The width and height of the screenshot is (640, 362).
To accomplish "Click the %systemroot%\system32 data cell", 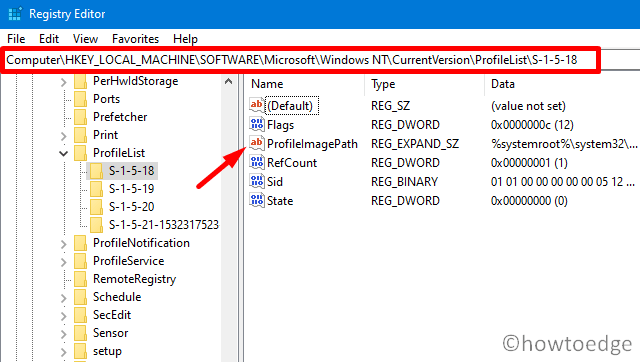I will point(564,144).
